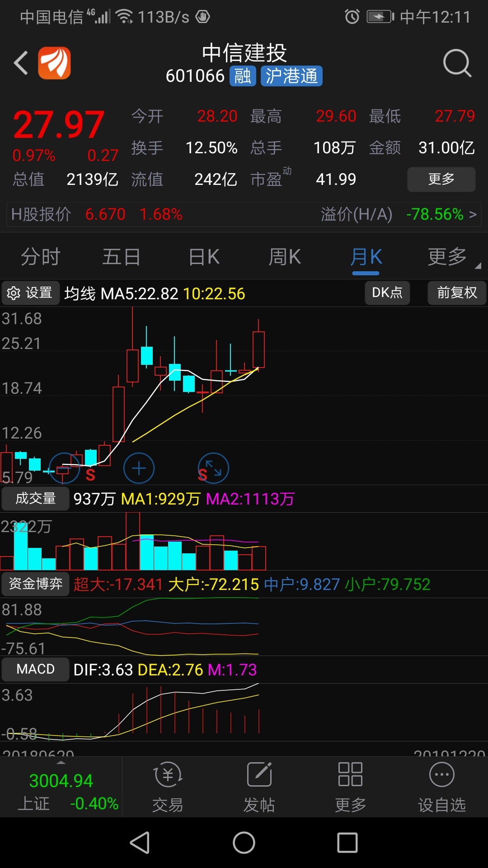This screenshot has width=488, height=868.
Task: Tap 设自选 add to watchlist
Action: click(441, 787)
